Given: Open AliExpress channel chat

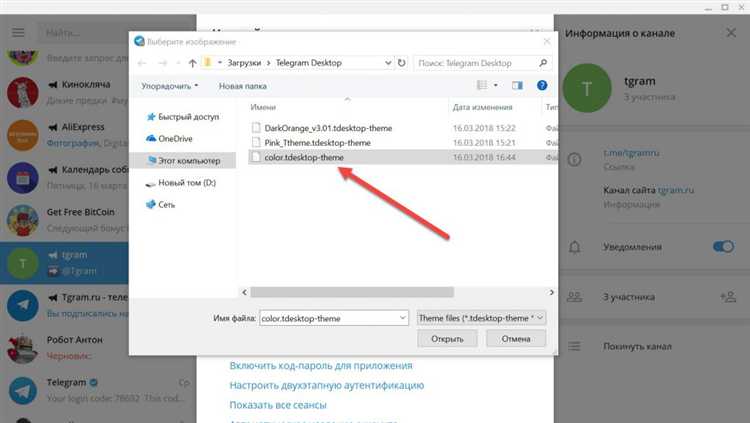Looking at the screenshot, I should 65,135.
